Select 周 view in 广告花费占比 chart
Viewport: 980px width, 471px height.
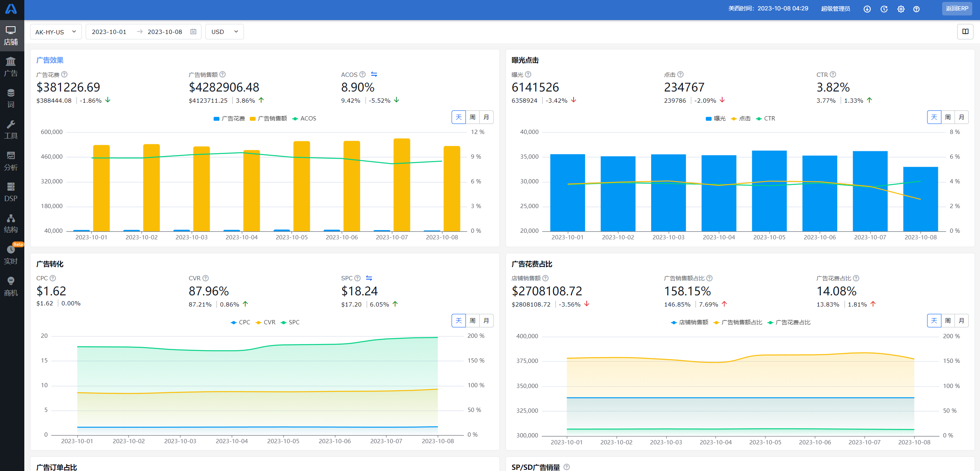(948, 320)
